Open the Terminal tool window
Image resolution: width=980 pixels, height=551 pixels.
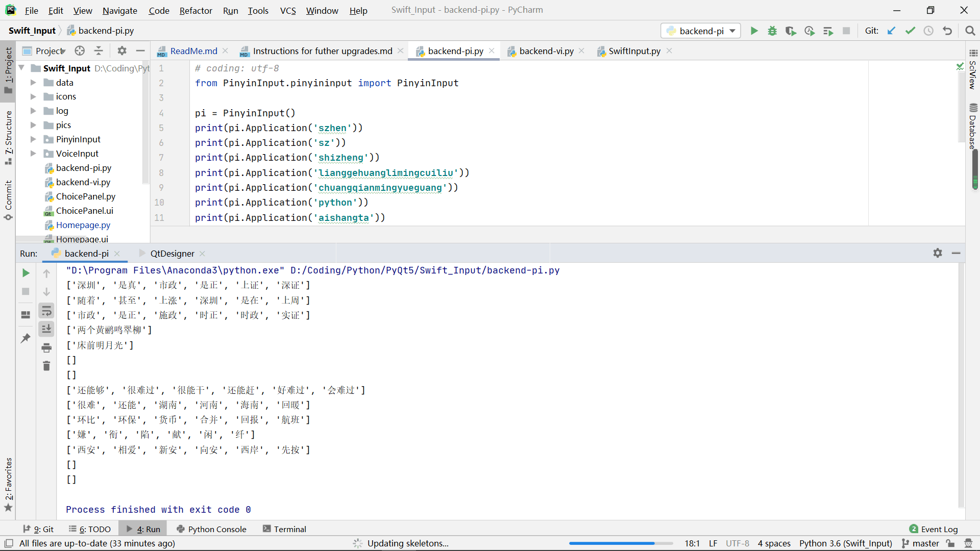[x=285, y=529]
